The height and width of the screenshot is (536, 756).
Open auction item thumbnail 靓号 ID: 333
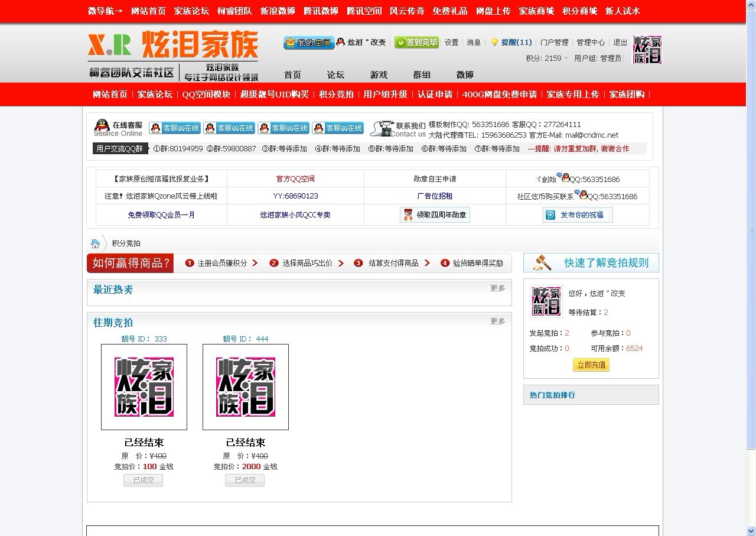144,387
